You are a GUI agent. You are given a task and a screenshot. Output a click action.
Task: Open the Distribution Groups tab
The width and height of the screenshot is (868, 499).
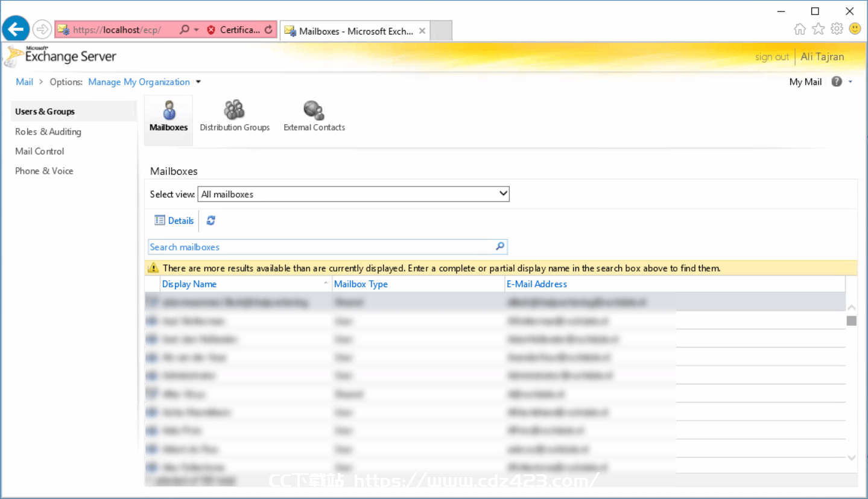235,116
